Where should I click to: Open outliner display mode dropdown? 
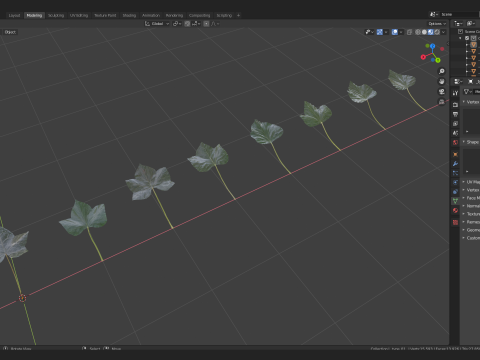point(470,24)
